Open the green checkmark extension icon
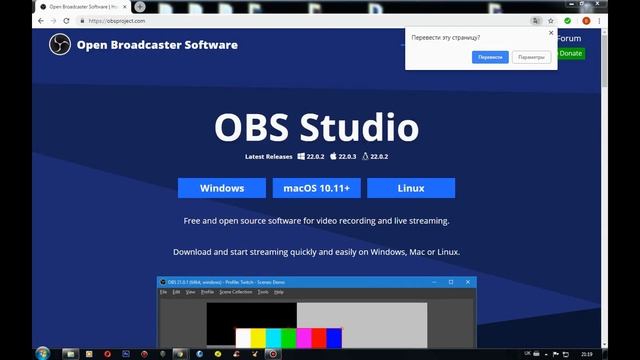 click(x=567, y=21)
